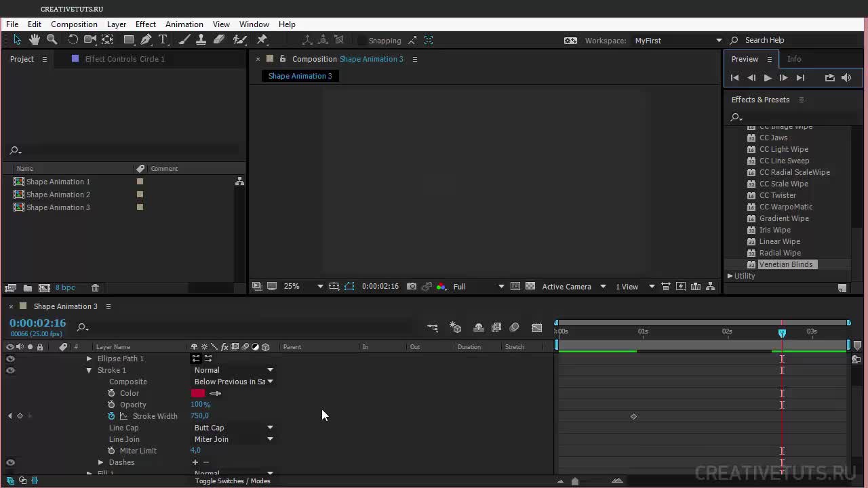Open the Composition Mini-Flowchart icon in timeline

[433, 328]
